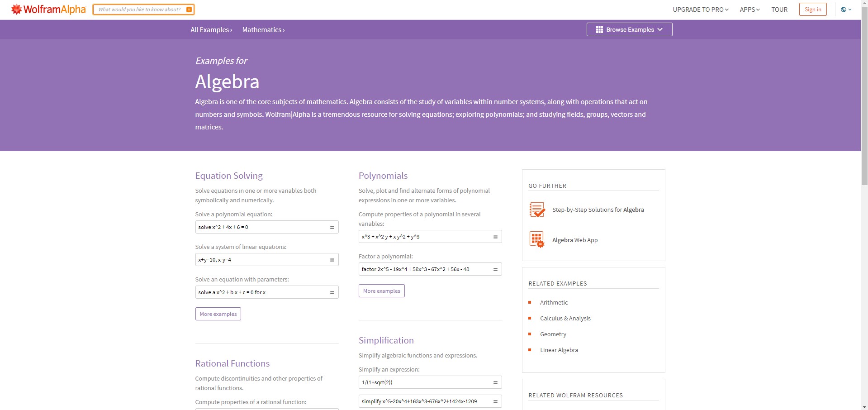Screen dimensions: 868x410
Task: Open the Algebra Web App link
Action: (575, 240)
